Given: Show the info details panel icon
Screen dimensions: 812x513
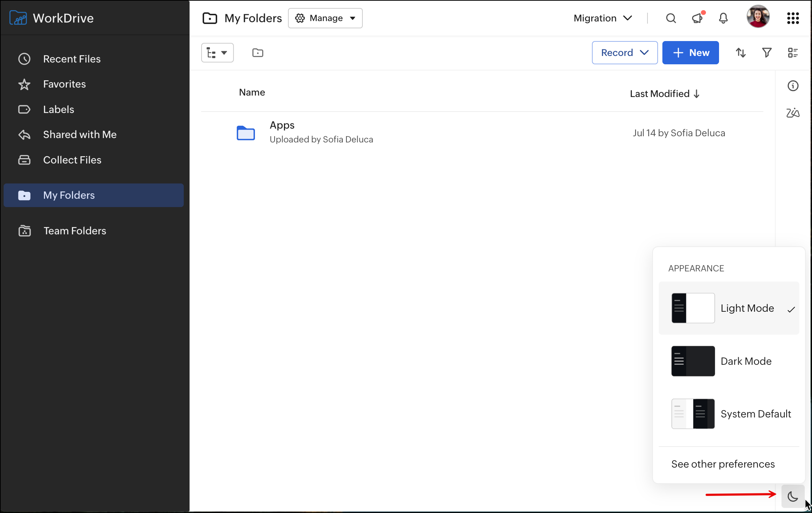Looking at the screenshot, I should (x=793, y=86).
